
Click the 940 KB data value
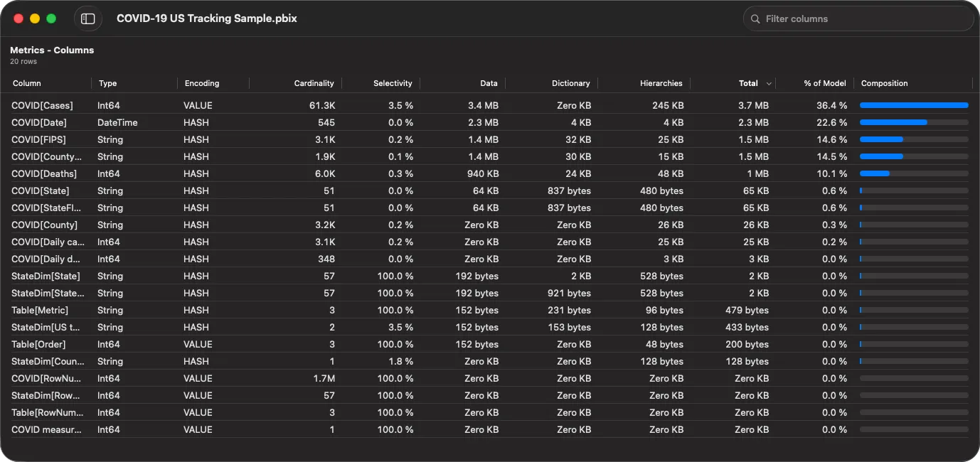click(483, 173)
